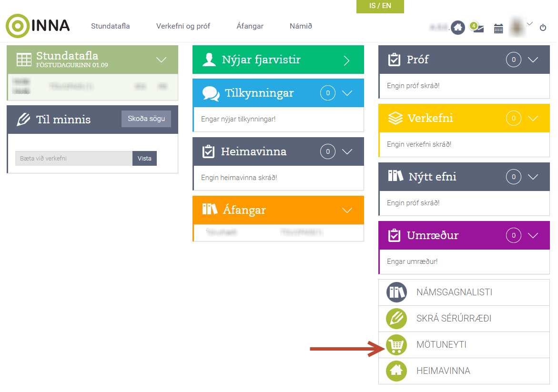558x392 pixels.
Task: Click the Nýtt efni heading
Action: 432,177
